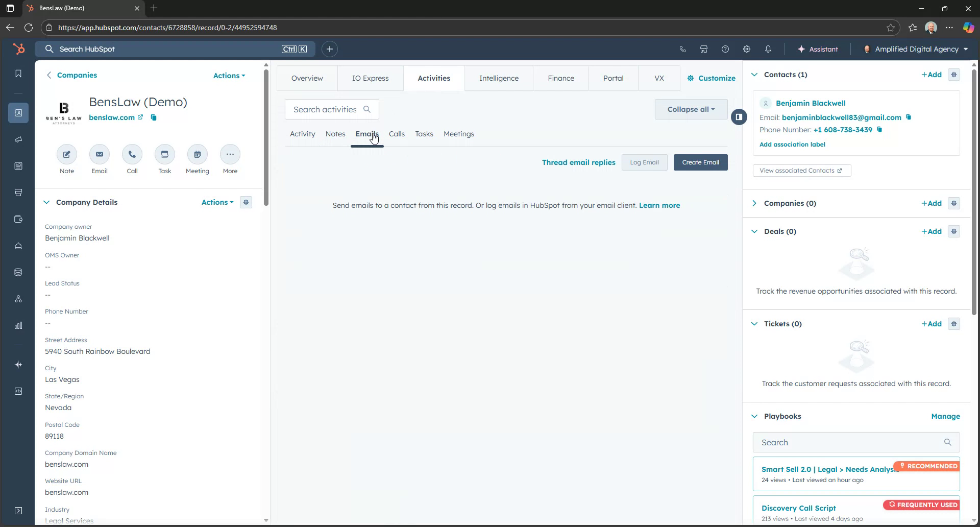Open the Reporting bar-chart icon in sidebar

18,325
